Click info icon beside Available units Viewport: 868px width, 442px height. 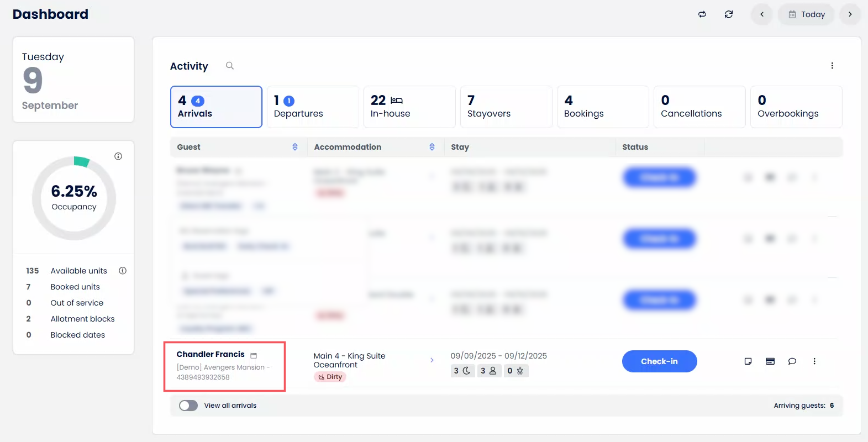(123, 271)
